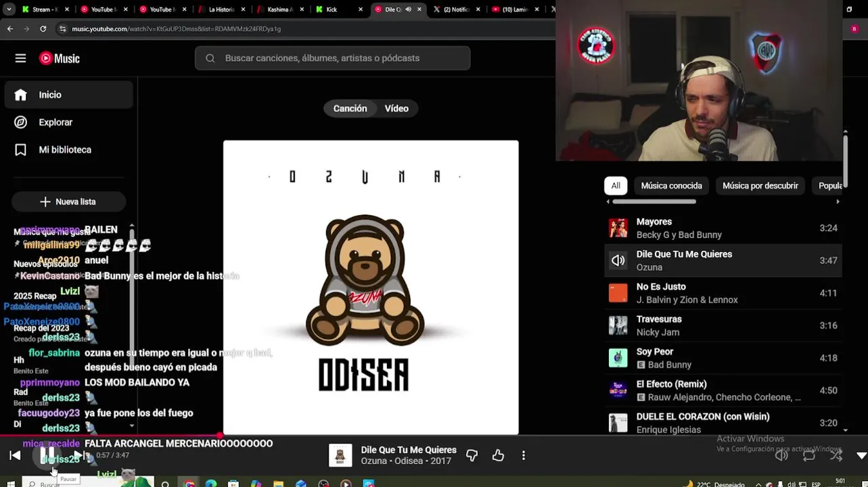Open Nuevos episodios playlist in sidebar

45,264
